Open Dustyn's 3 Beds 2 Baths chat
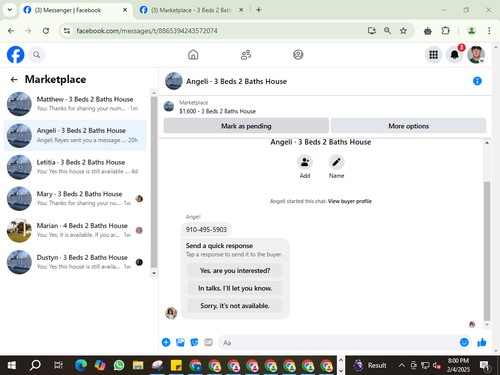This screenshot has height=375, width=500. 75,262
